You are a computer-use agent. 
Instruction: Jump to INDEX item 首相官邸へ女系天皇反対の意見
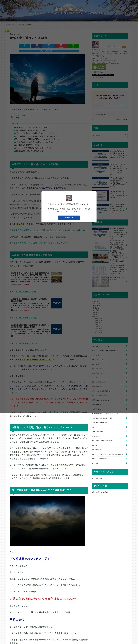coord(27,145)
